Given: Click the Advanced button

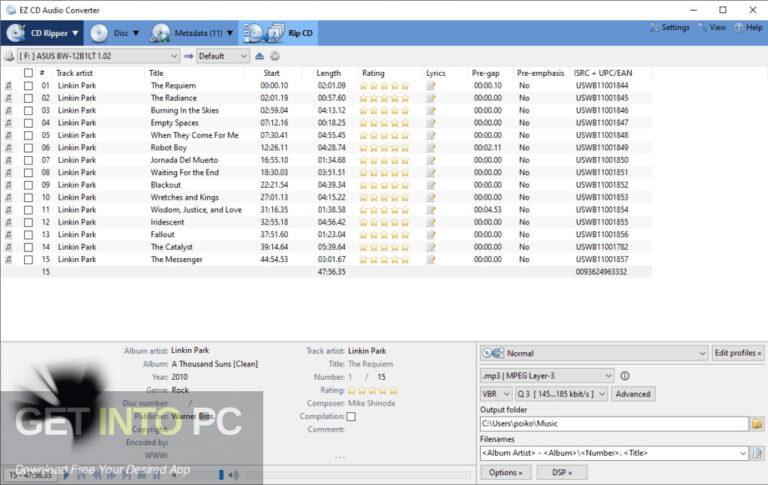Looking at the screenshot, I should point(633,394).
